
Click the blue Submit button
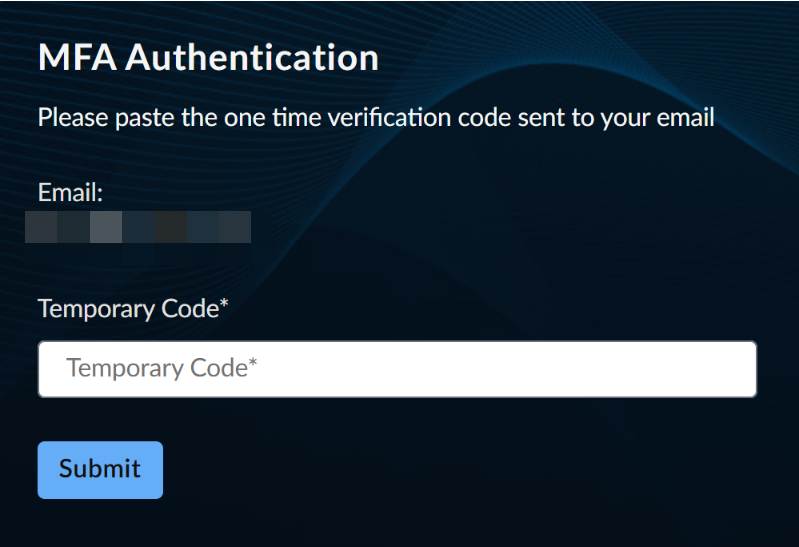point(100,470)
